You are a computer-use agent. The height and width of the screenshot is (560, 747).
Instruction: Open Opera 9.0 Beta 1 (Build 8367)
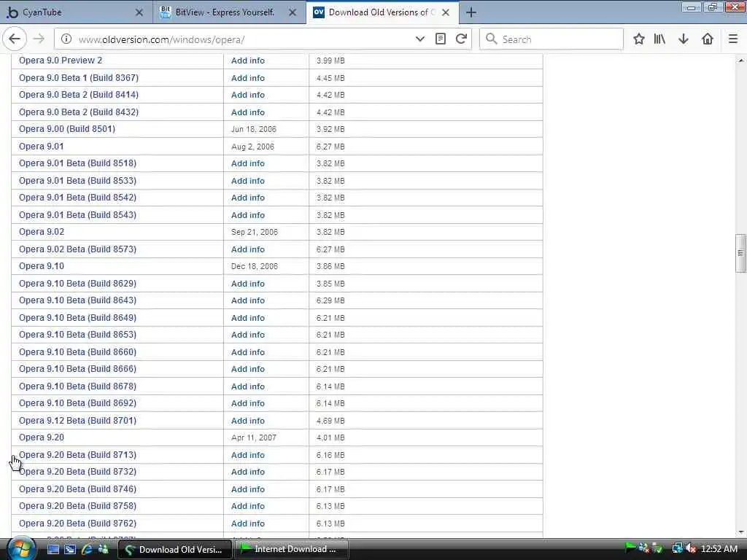79,77
